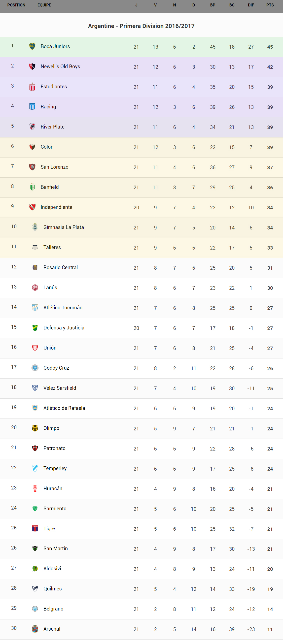Click the Tigre club crest icon
This screenshot has width=283, height=644.
pyautogui.click(x=35, y=528)
